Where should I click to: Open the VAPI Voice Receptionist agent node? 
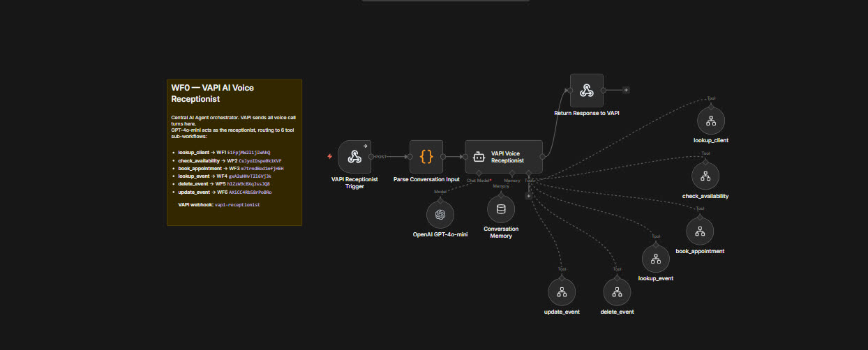pos(504,157)
